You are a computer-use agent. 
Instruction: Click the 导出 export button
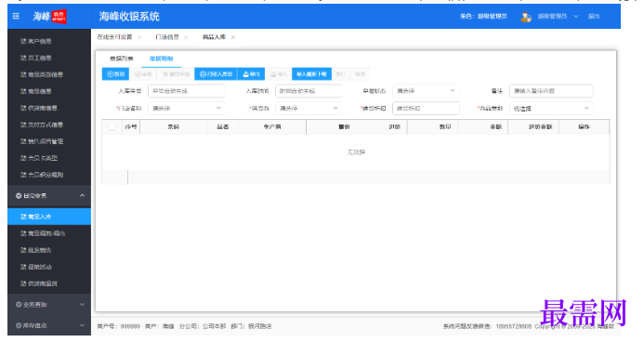pos(251,74)
